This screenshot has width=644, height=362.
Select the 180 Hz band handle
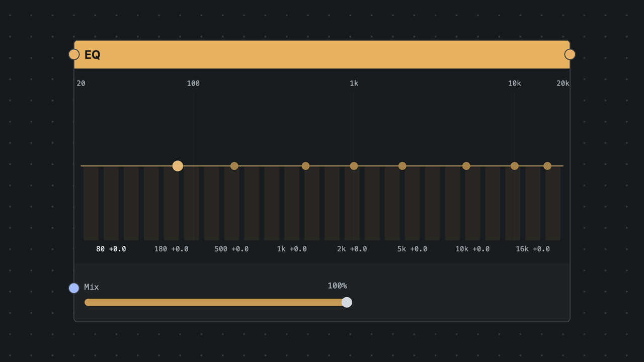point(234,166)
